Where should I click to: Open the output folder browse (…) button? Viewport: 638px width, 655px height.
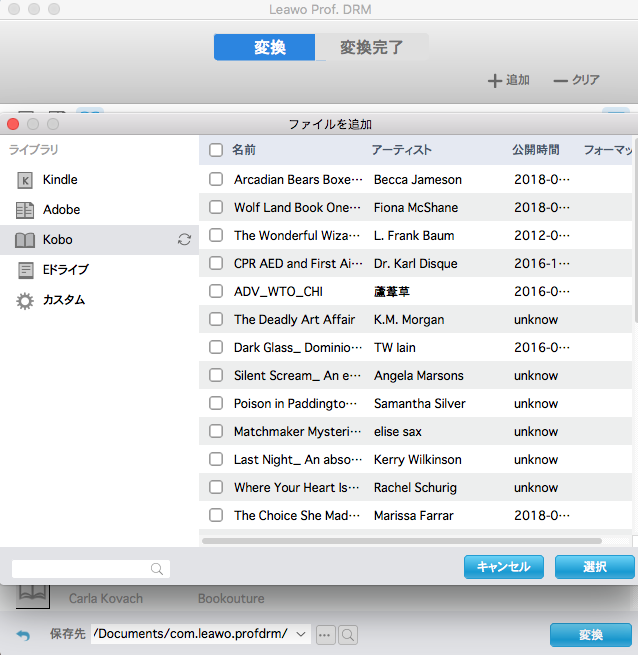(325, 635)
